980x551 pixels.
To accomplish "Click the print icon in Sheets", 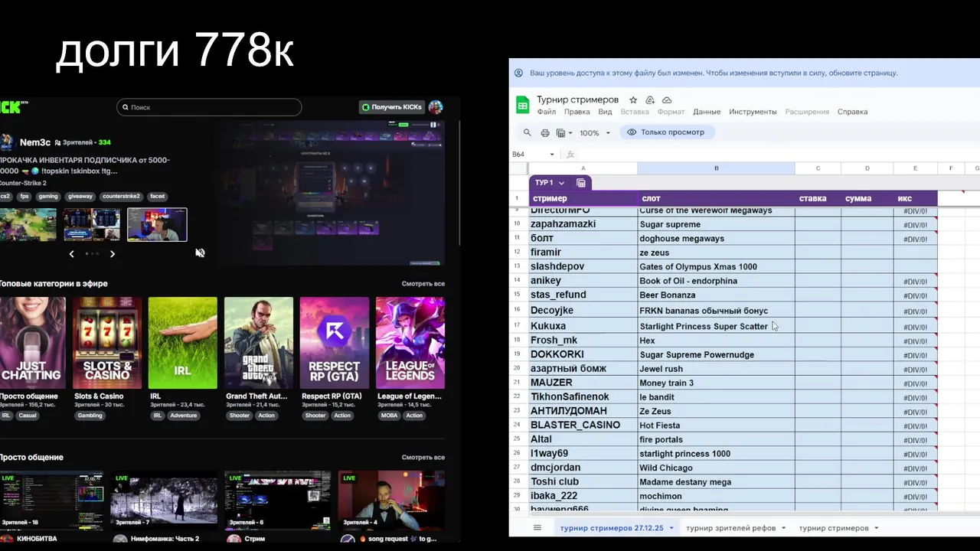I will [x=545, y=132].
